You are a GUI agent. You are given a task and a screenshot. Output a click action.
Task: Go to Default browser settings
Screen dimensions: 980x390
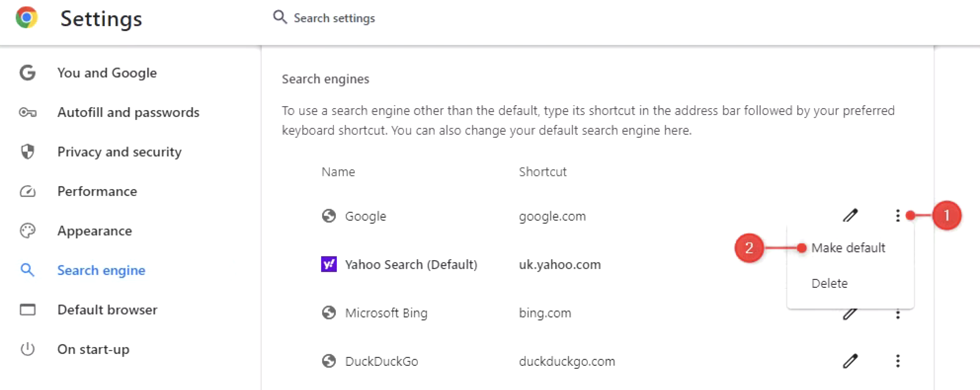(107, 310)
